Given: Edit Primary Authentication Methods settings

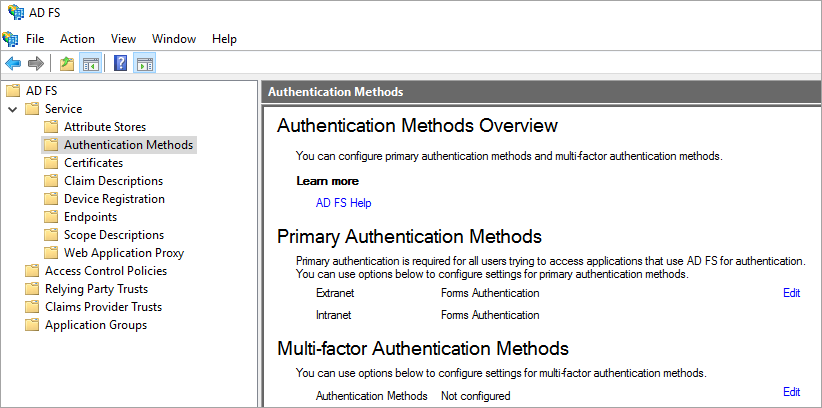Looking at the screenshot, I should tap(791, 293).
